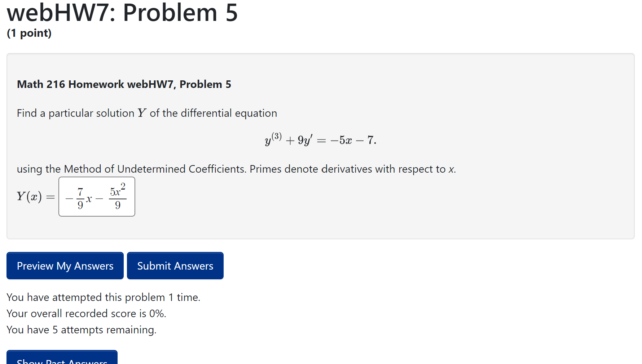This screenshot has width=642, height=364.
Task: Click the attempts remaining message
Action: click(x=82, y=329)
